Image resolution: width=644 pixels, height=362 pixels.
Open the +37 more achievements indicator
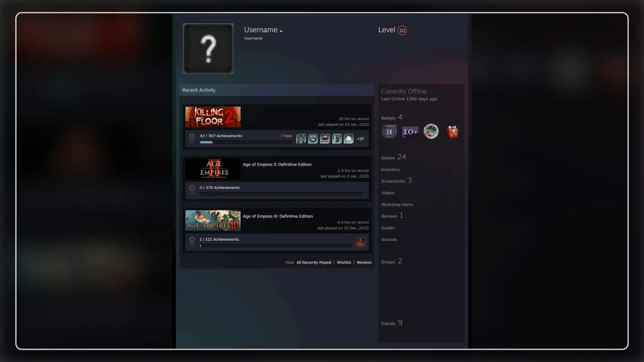(x=361, y=139)
